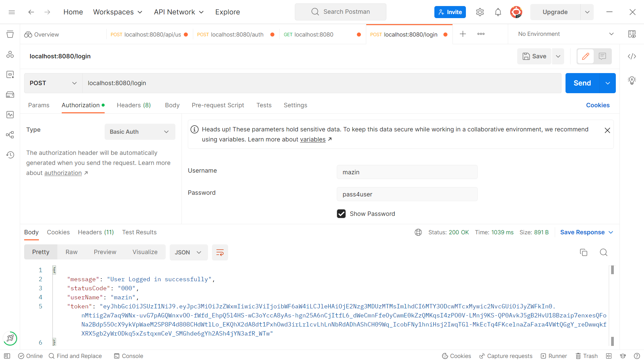This screenshot has width=644, height=362.
Task: Switch to the Headers (8) request tab
Action: pos(133,105)
